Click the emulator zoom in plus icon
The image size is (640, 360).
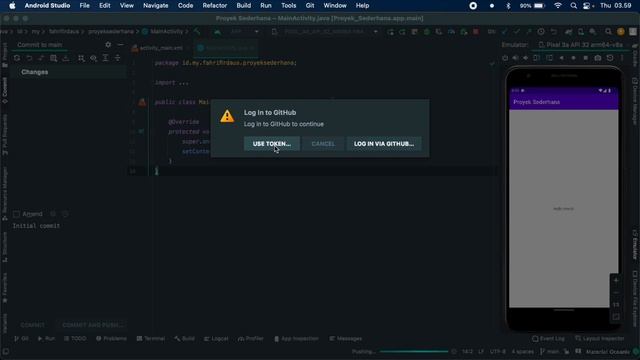pyautogui.click(x=616, y=280)
